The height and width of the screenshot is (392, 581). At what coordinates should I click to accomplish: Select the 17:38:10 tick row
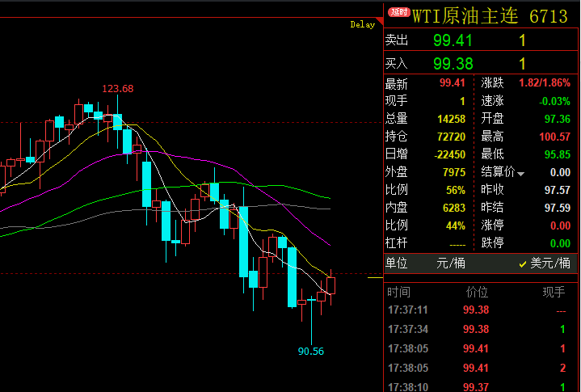(x=481, y=387)
